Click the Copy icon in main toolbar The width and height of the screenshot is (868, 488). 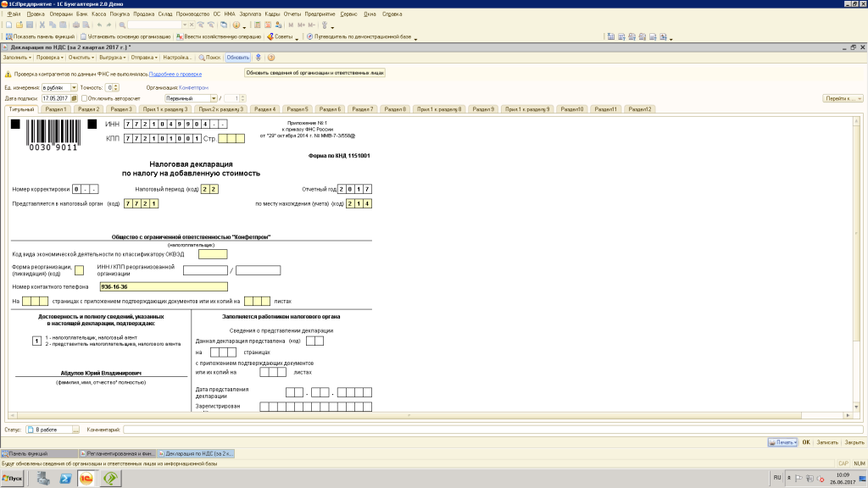53,25
